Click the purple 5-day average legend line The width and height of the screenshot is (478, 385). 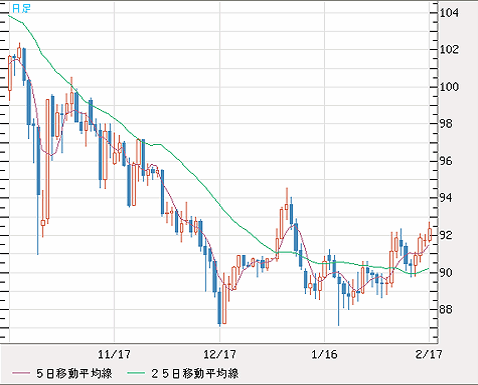(x=21, y=373)
